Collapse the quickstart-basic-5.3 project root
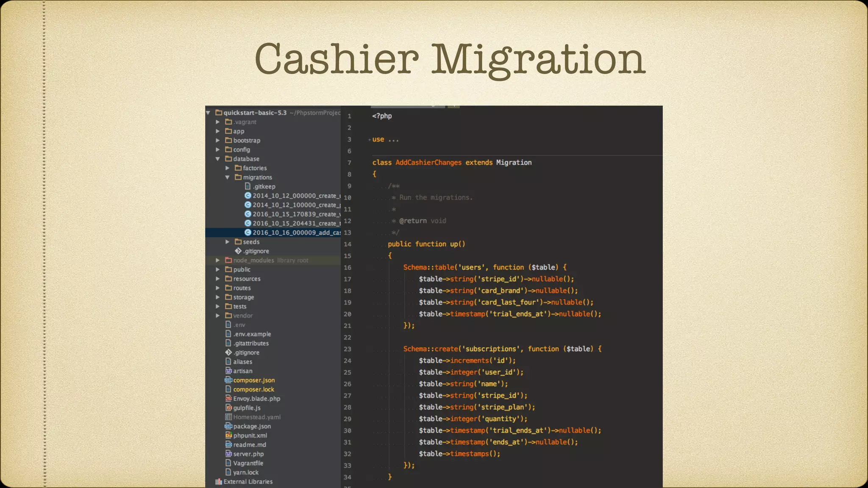The height and width of the screenshot is (488, 868). 209,113
